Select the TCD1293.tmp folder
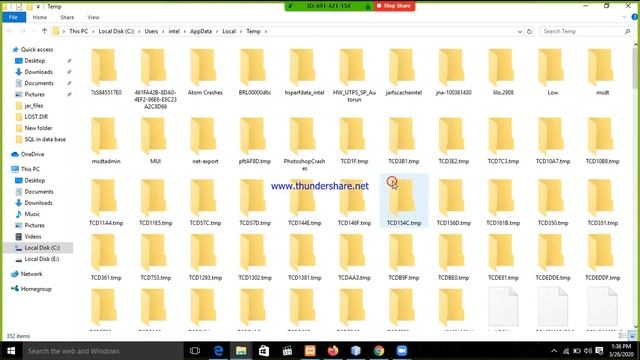640x360 pixels. point(205,257)
